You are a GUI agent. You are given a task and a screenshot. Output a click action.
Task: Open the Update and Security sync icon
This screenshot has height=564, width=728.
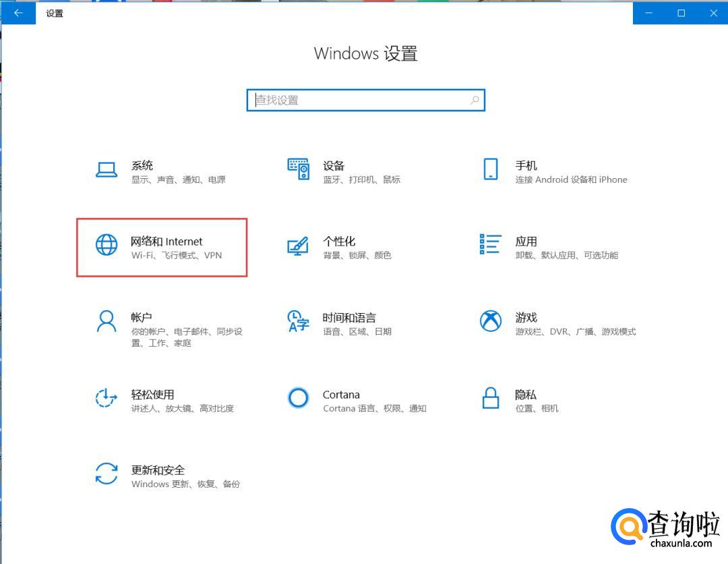coord(107,474)
